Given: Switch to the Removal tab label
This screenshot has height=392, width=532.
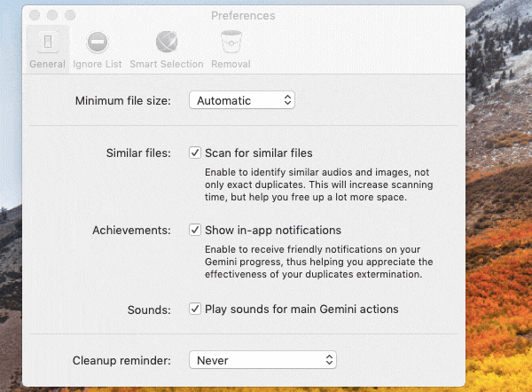Looking at the screenshot, I should point(231,64).
